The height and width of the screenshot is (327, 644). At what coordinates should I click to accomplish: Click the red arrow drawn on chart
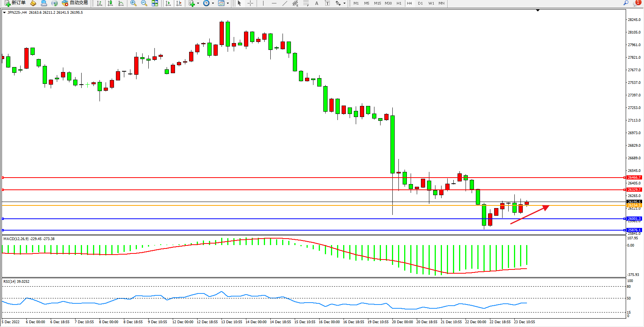(x=529, y=215)
